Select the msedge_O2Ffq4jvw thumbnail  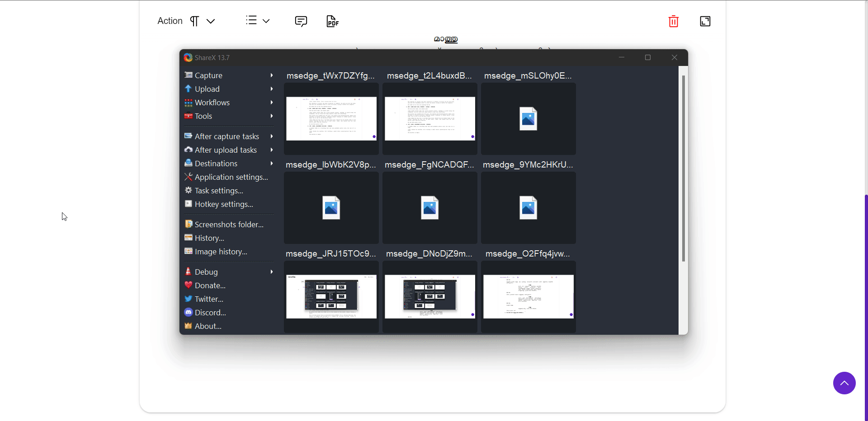[528, 296]
